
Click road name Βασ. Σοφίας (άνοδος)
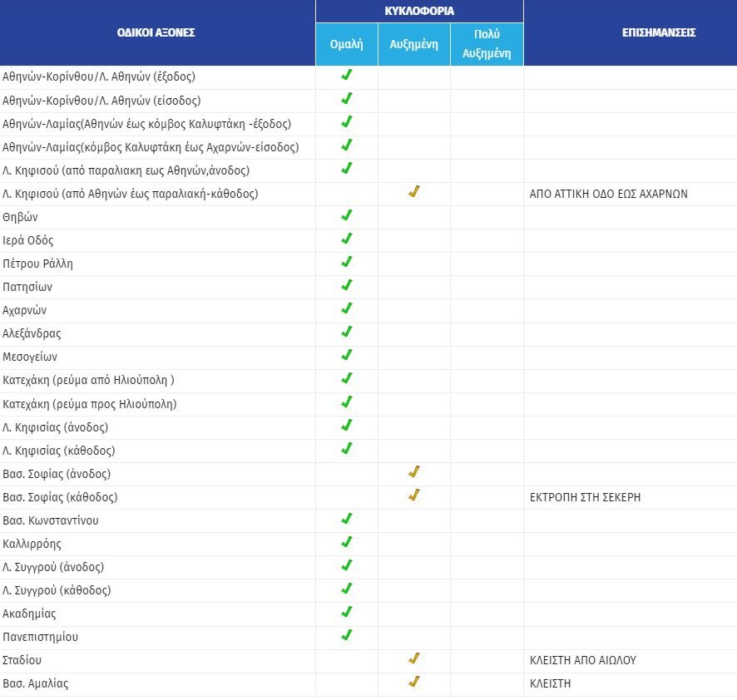pyautogui.click(x=57, y=474)
